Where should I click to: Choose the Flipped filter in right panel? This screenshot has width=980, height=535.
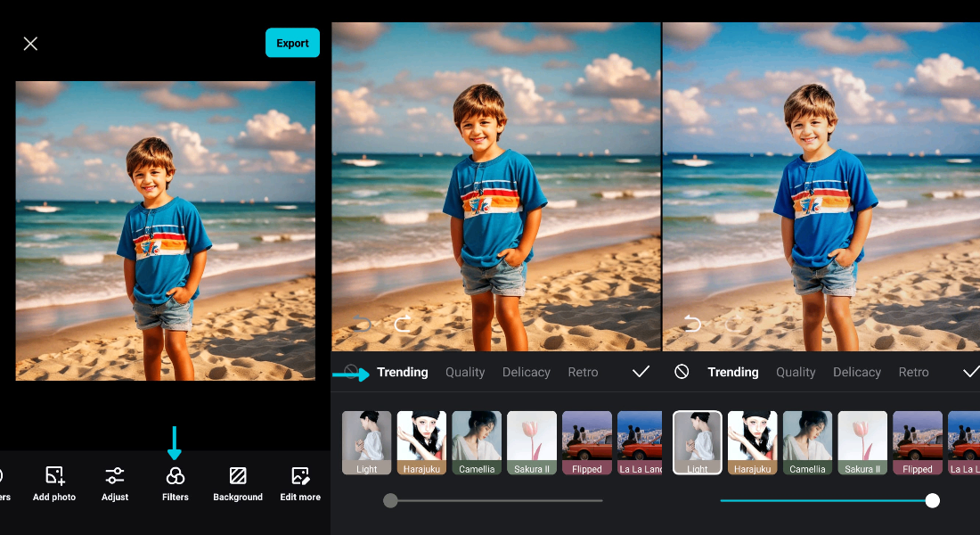918,442
